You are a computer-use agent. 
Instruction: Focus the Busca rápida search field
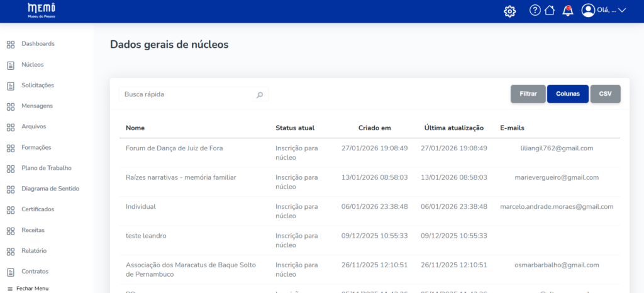coord(187,94)
